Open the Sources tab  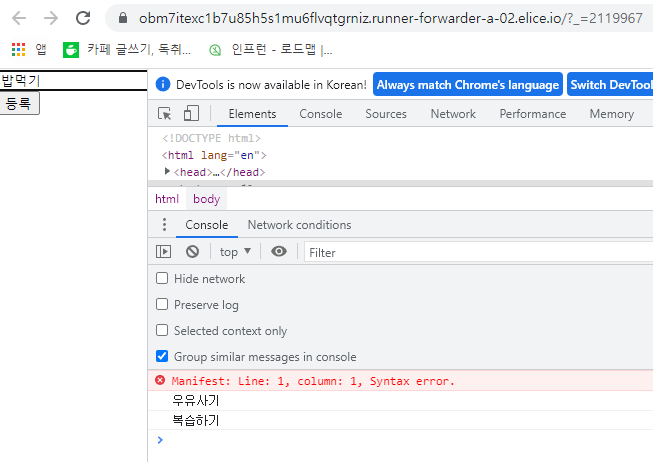(386, 114)
